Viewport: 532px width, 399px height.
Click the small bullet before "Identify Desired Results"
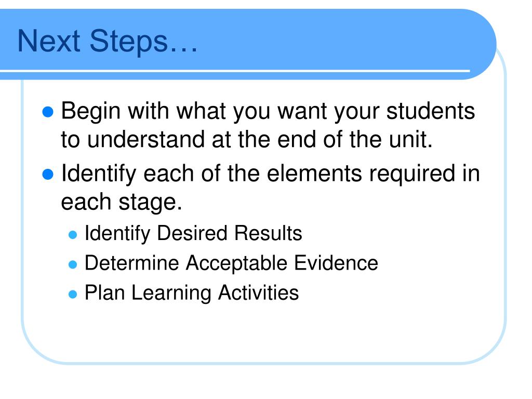click(73, 234)
